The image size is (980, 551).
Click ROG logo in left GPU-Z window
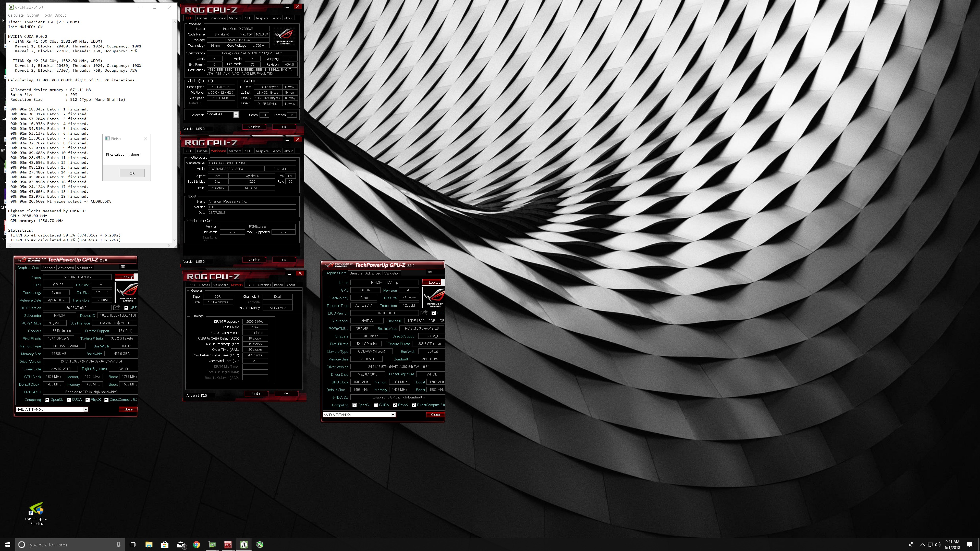(x=127, y=292)
